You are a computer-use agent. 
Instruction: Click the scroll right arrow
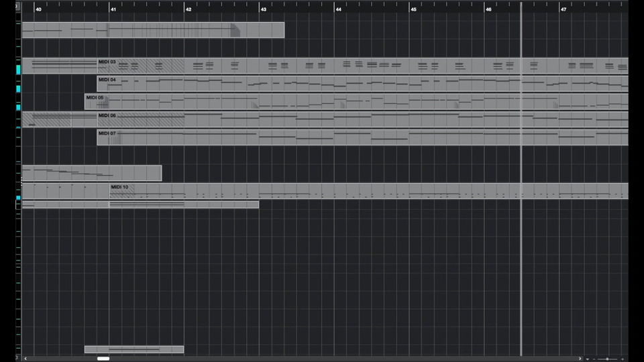(580, 359)
